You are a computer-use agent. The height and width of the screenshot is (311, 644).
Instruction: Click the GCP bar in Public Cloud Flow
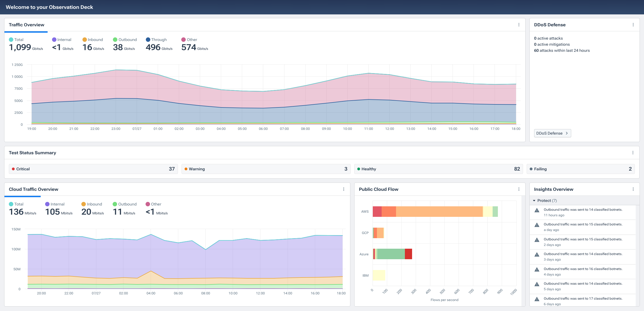click(378, 233)
